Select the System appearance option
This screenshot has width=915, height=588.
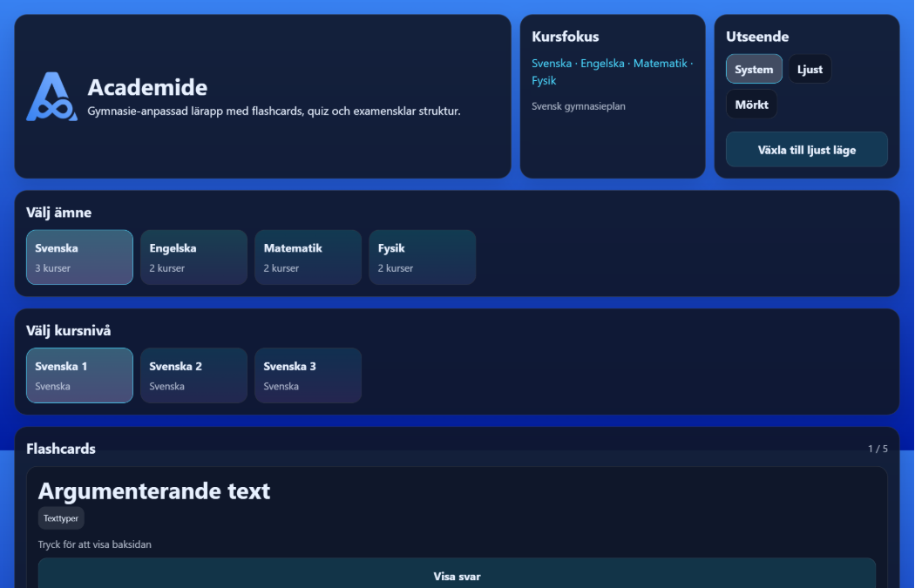tap(754, 70)
